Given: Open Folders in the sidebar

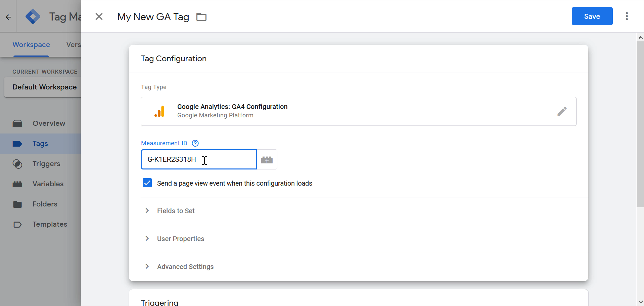Looking at the screenshot, I should click(x=41, y=204).
